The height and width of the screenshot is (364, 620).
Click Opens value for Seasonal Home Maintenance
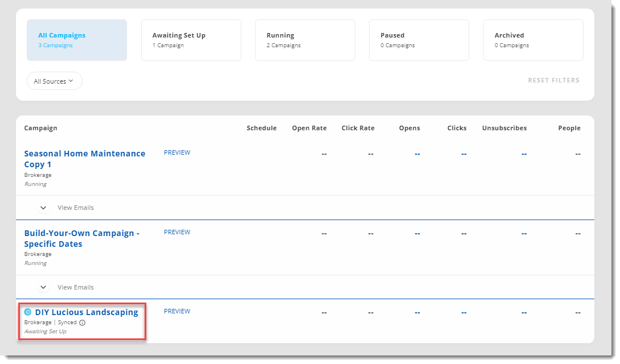coord(417,154)
